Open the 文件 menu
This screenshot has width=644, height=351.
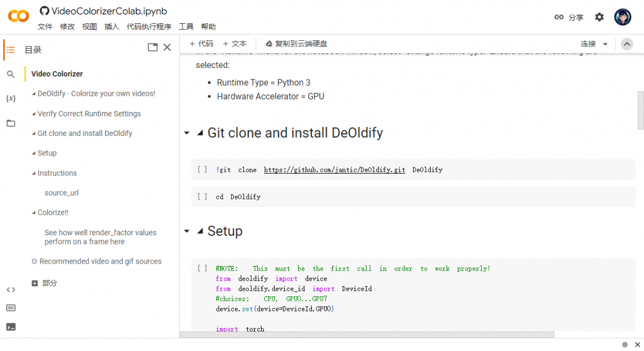45,26
